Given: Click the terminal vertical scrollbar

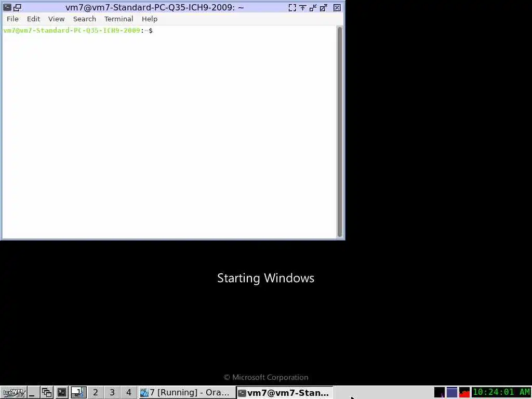Looking at the screenshot, I should click(340, 132).
